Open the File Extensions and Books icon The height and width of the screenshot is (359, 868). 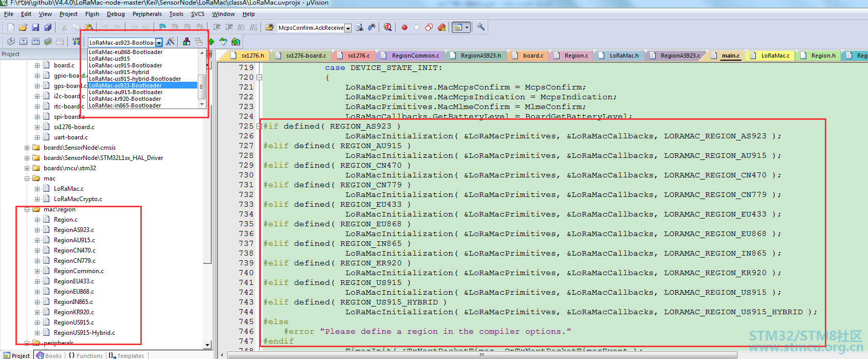(187, 42)
